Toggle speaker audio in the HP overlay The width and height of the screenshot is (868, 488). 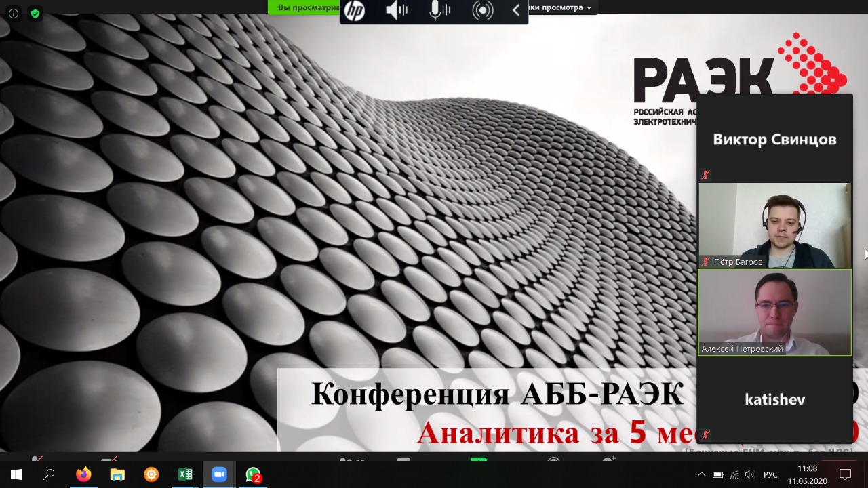pos(397,11)
